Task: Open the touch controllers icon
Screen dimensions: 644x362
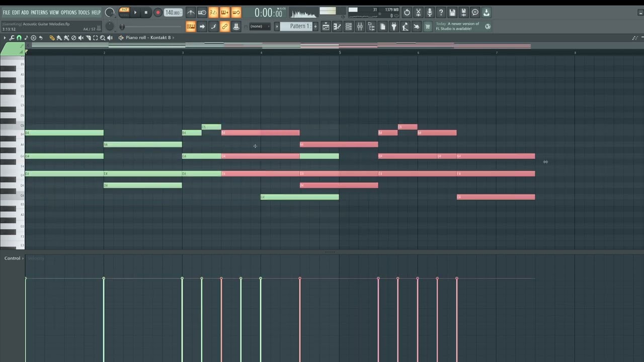Action: [417, 27]
